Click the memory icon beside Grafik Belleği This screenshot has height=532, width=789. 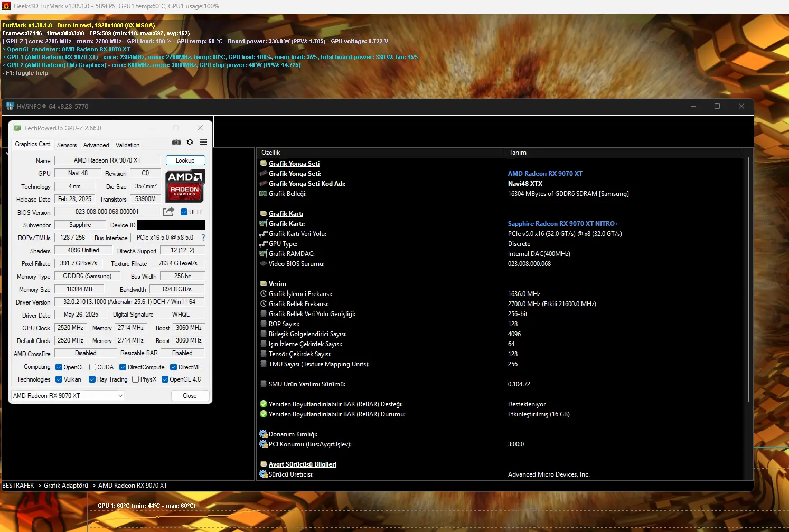(x=264, y=193)
